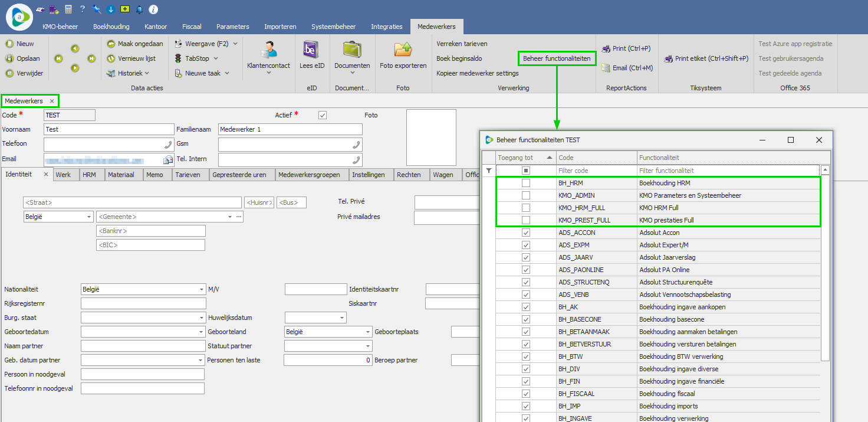Switch to the Systeembeheer ribbon tab
Viewport: 868px width, 422px height.
click(334, 27)
